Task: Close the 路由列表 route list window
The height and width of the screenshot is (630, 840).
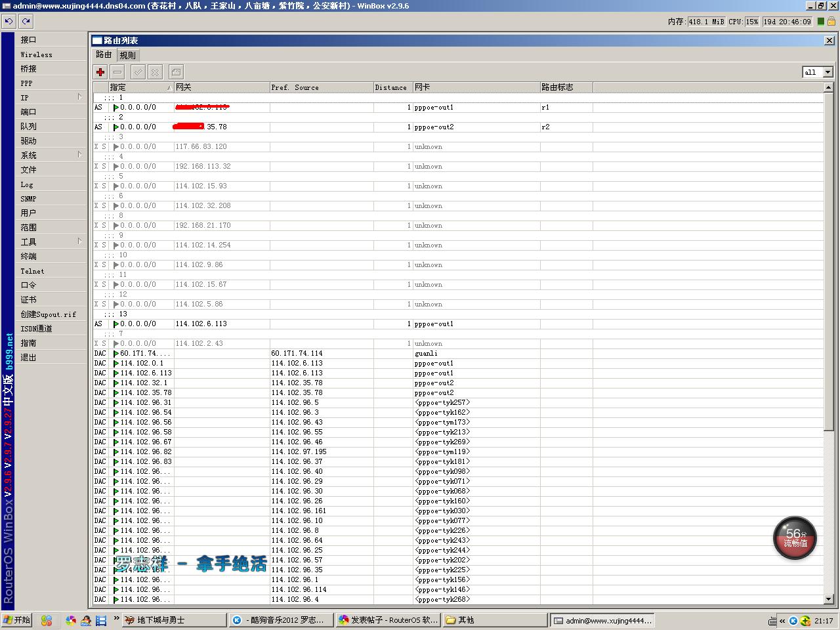Action: (829, 40)
